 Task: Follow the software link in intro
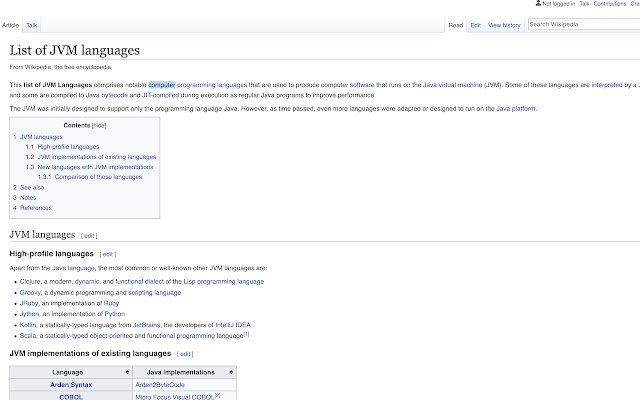[362, 85]
